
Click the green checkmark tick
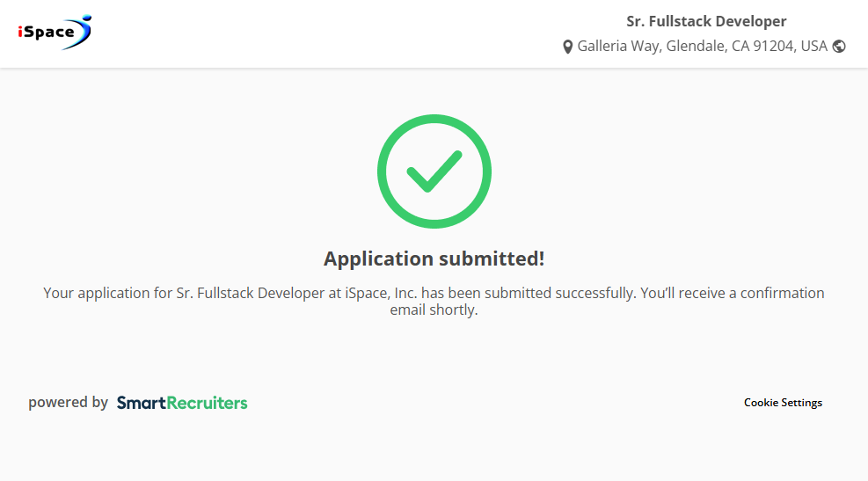pos(434,171)
